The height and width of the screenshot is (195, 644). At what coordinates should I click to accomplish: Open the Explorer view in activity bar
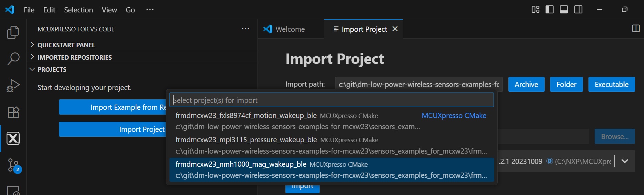click(13, 33)
